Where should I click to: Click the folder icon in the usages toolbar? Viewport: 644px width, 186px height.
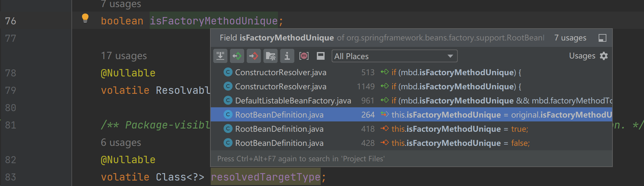click(271, 56)
